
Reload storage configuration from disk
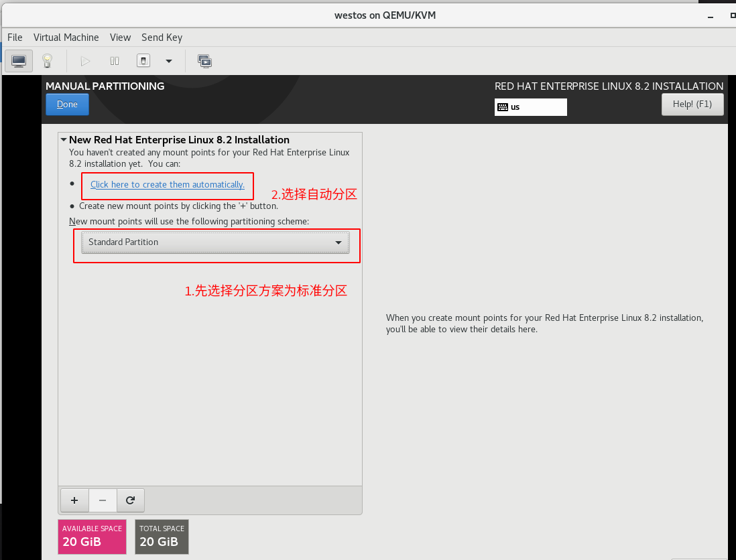point(131,500)
